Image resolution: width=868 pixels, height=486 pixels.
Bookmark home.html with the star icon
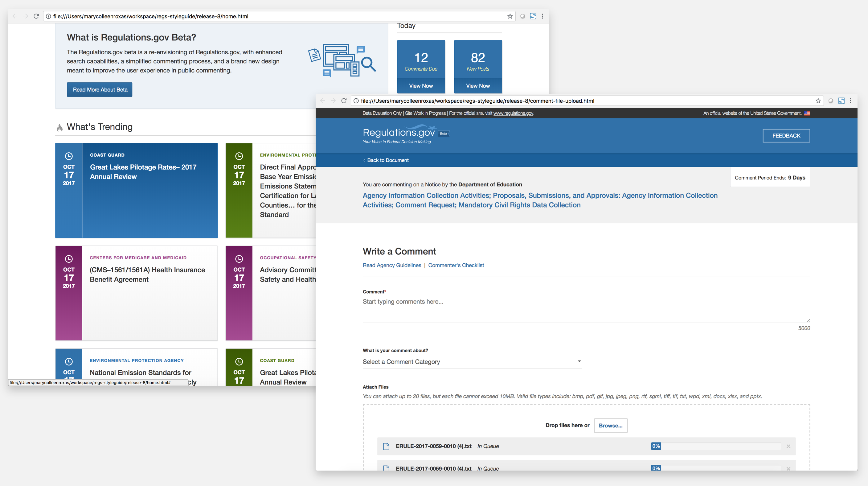point(510,16)
